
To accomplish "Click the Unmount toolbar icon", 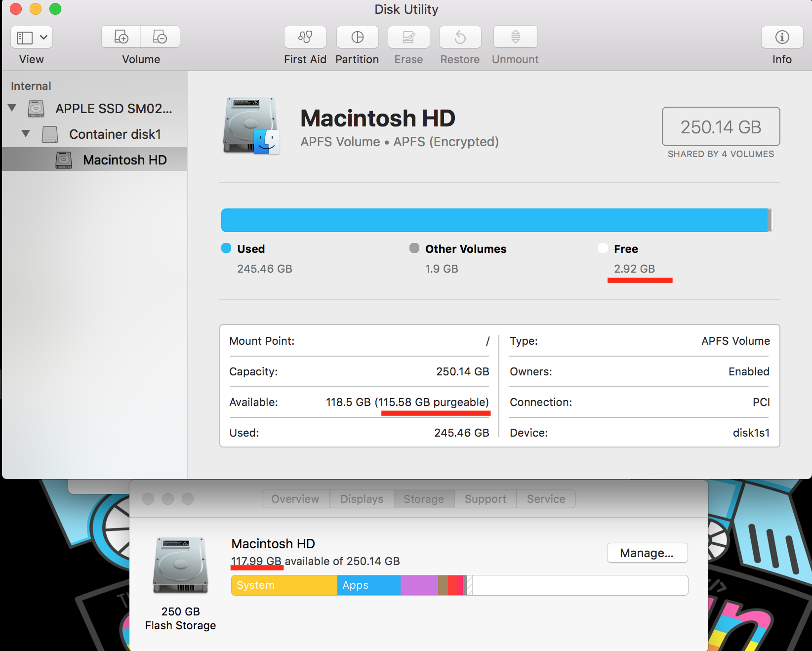I will click(x=515, y=37).
